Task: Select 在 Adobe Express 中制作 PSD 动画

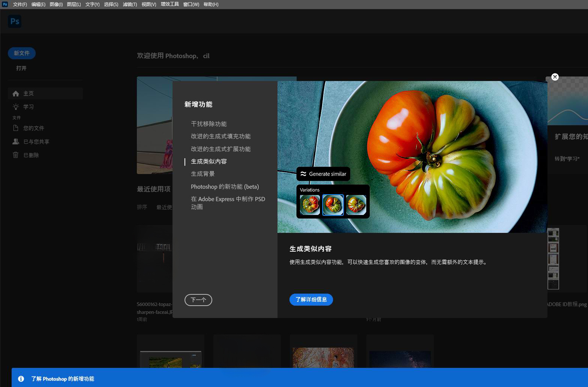Action: 228,203
